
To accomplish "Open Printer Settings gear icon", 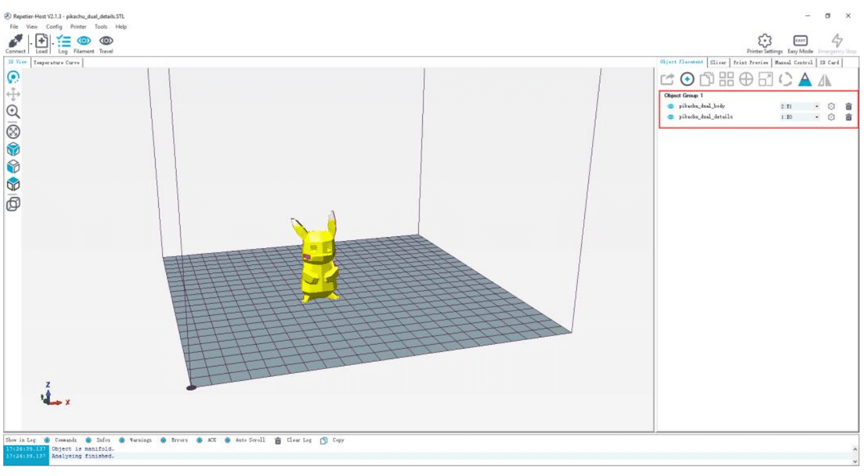I will tap(764, 41).
